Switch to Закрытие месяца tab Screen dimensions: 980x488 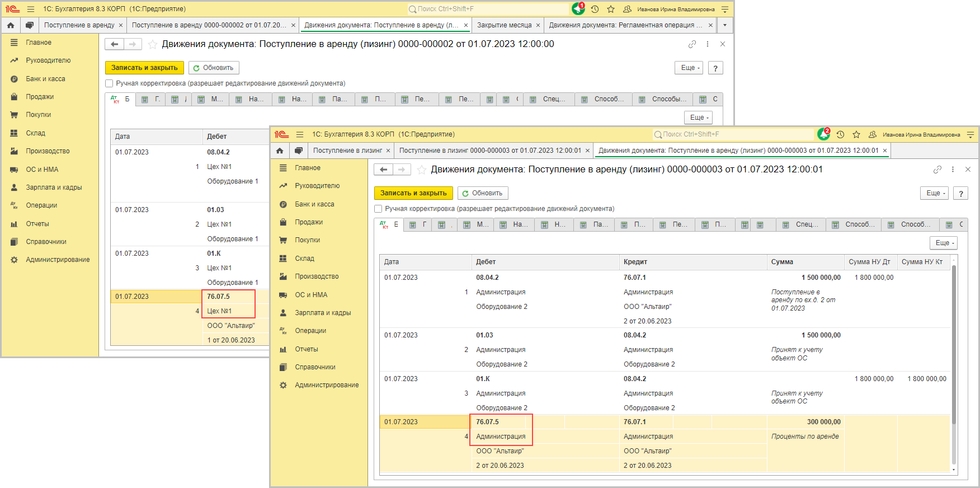[504, 25]
